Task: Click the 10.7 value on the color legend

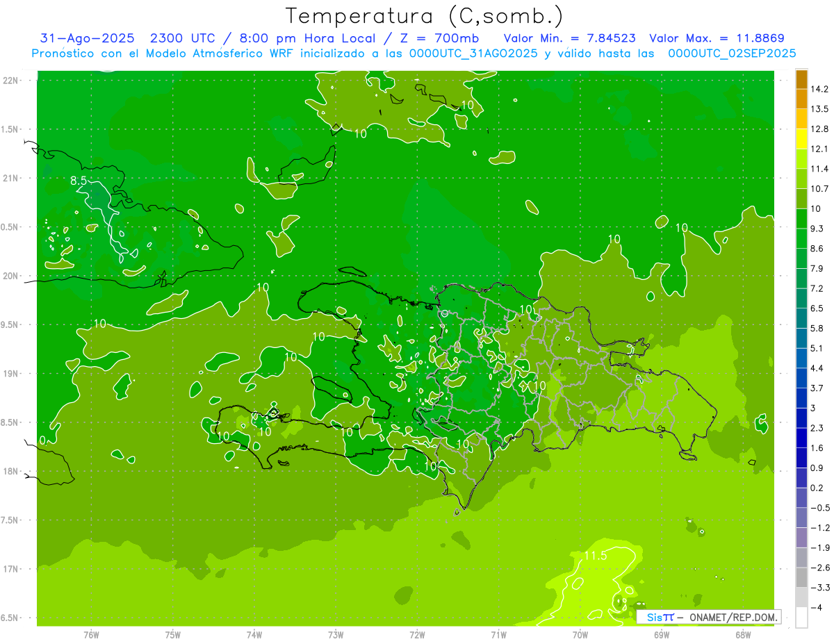Action: coord(819,189)
